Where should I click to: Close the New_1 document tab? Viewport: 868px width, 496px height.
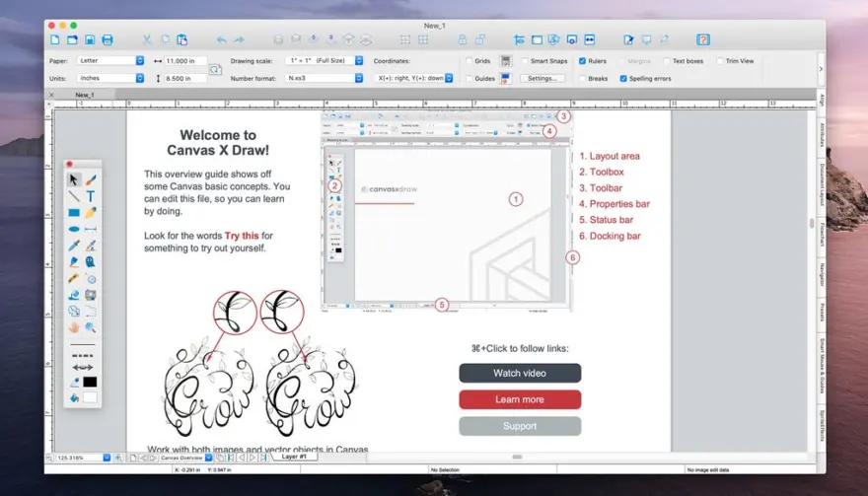pos(51,96)
